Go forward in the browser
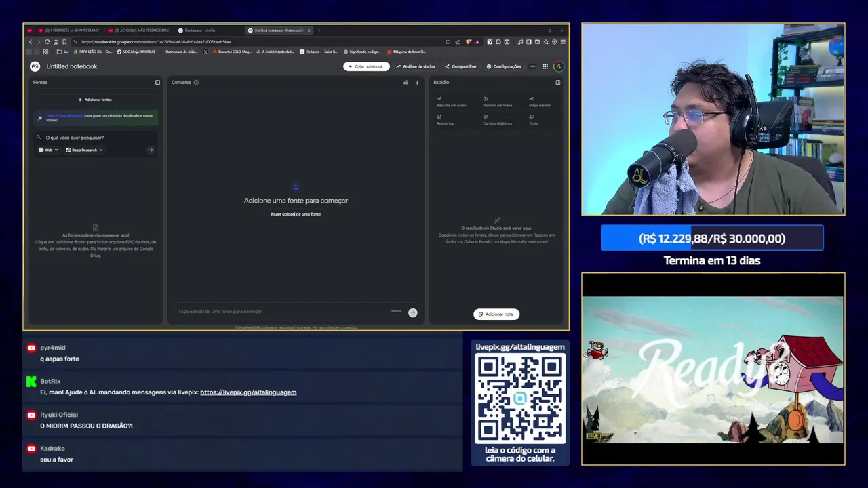 click(x=39, y=42)
